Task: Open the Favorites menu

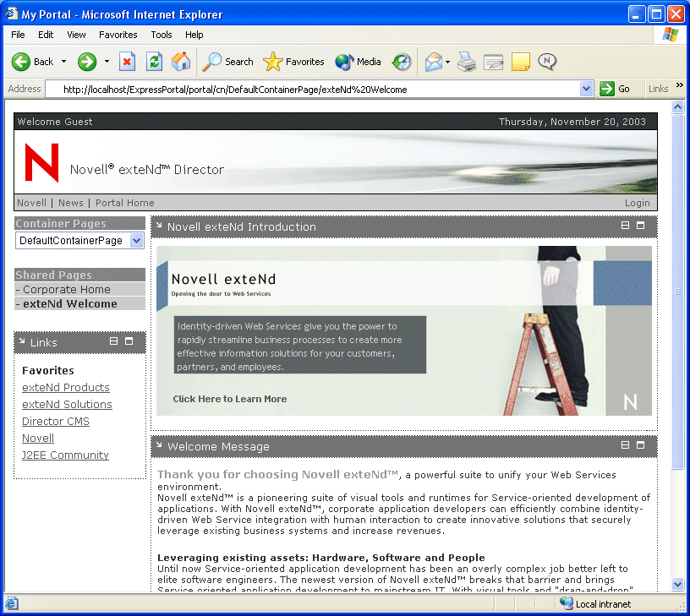Action: click(118, 35)
